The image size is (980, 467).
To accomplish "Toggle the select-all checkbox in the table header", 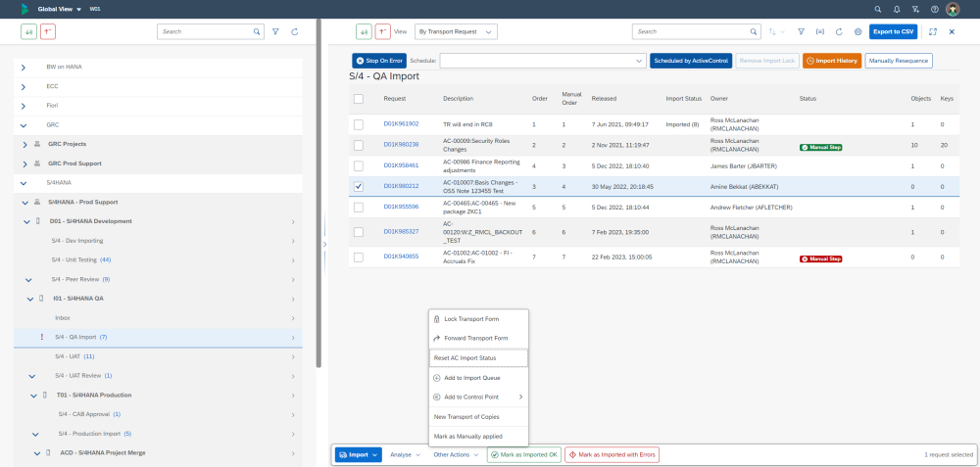I will point(359,99).
